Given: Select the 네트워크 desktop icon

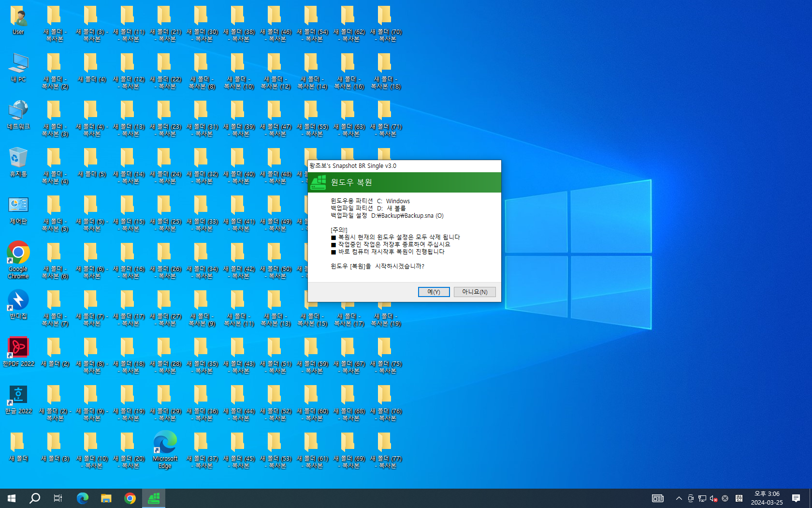Looking at the screenshot, I should (18, 116).
